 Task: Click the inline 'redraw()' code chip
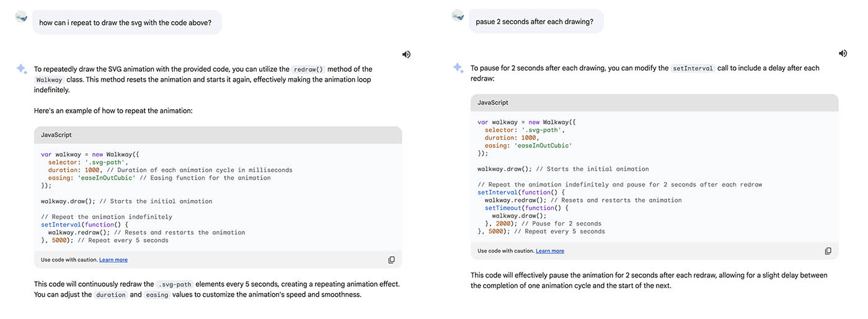(x=308, y=69)
